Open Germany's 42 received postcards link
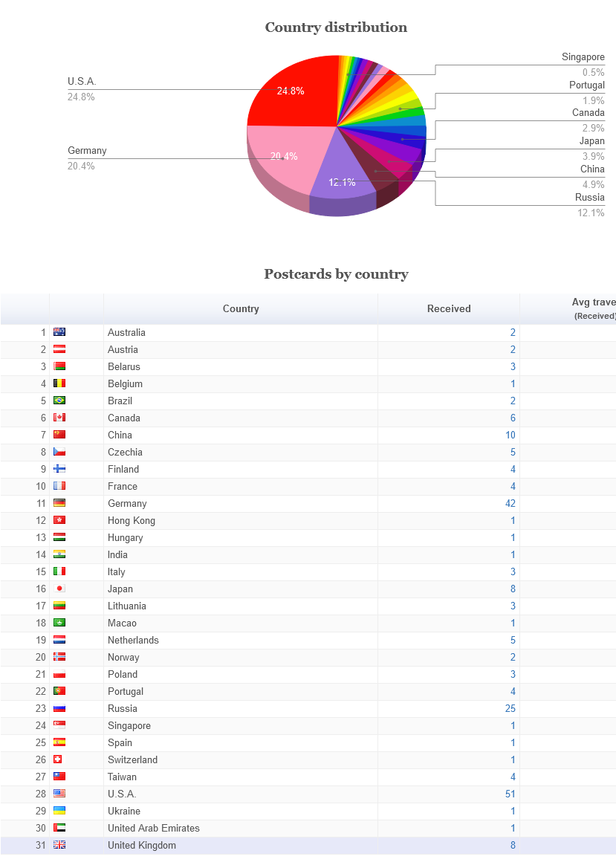616x865 pixels. click(510, 503)
